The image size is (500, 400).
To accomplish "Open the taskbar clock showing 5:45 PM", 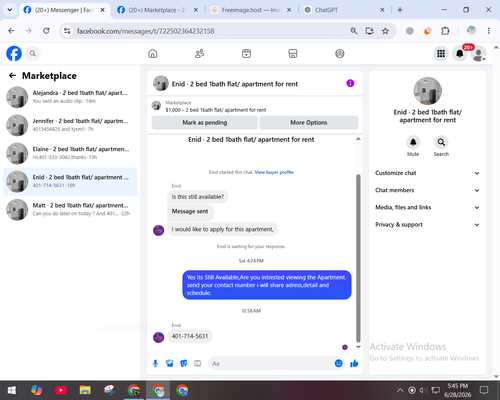I will click(x=458, y=390).
